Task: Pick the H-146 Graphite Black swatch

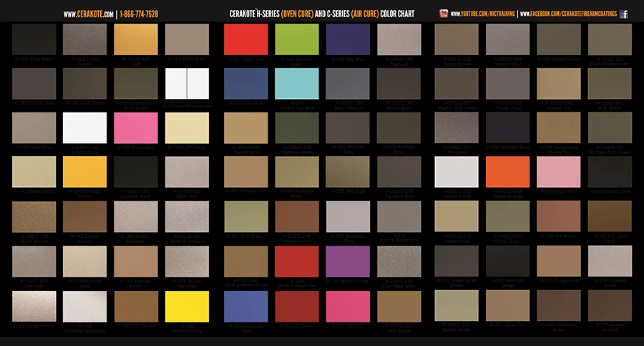Action: point(136,172)
